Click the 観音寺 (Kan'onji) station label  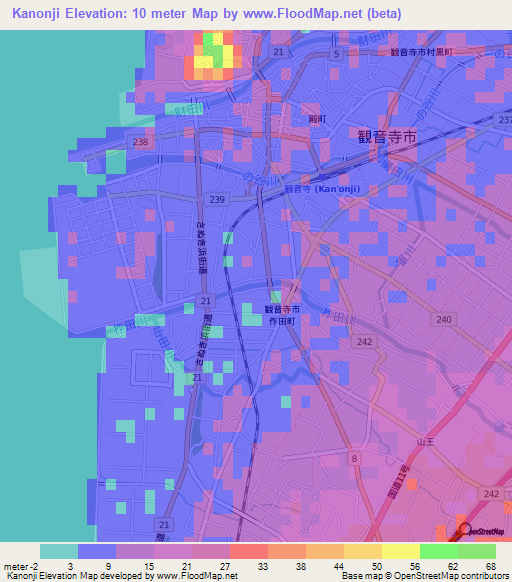tap(322, 189)
